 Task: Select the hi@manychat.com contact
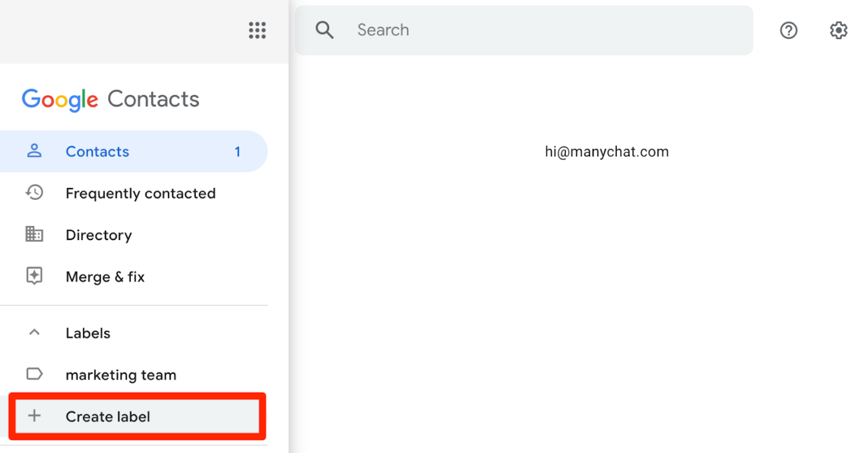606,151
